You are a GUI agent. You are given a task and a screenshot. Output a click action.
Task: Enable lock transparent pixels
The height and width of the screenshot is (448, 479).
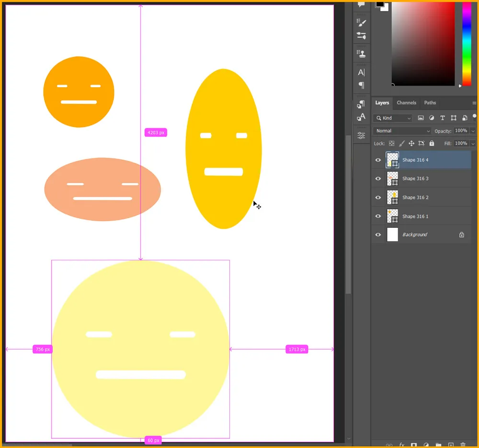[391, 143]
